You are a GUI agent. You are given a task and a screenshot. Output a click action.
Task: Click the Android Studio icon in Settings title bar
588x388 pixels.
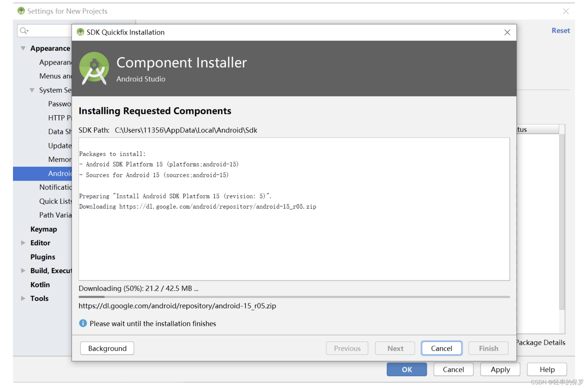(x=21, y=11)
